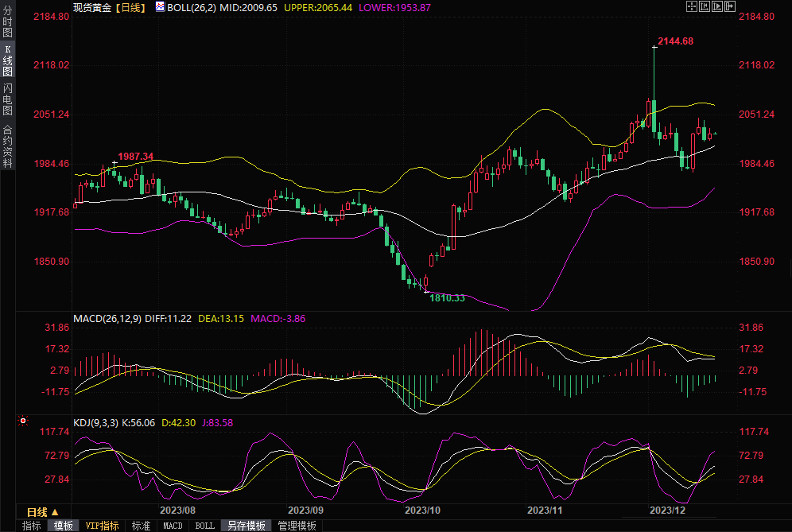792x532 pixels.
Task: Click the BOLL indicator chart icon
Action: [x=160, y=6]
